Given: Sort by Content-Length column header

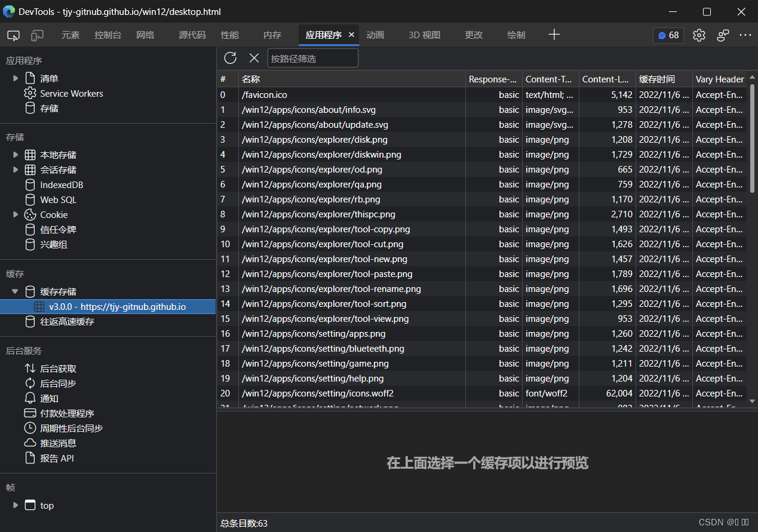Looking at the screenshot, I should pyautogui.click(x=607, y=79).
